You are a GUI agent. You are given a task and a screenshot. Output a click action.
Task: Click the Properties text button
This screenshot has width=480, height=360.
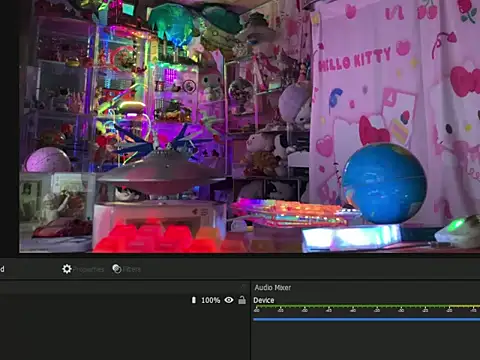pyautogui.click(x=89, y=269)
